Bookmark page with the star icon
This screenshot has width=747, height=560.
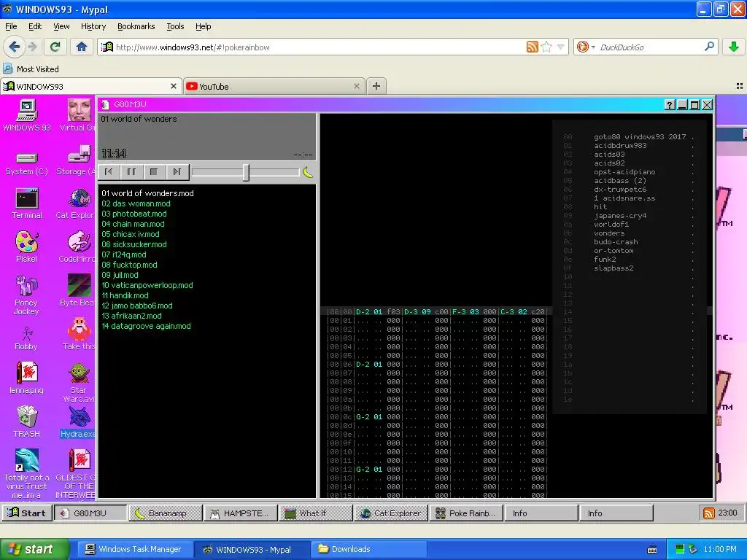click(547, 47)
